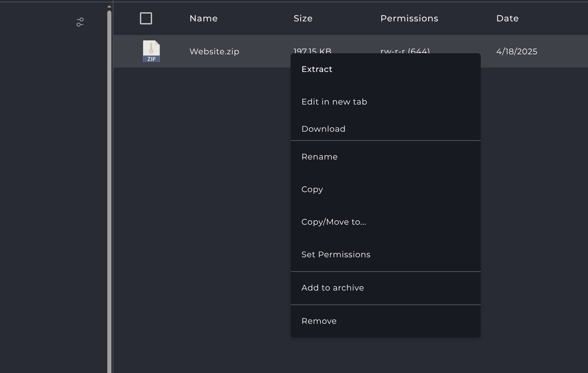Click the 4/18/2025 date cell
The width and height of the screenshot is (588, 373).
click(516, 52)
